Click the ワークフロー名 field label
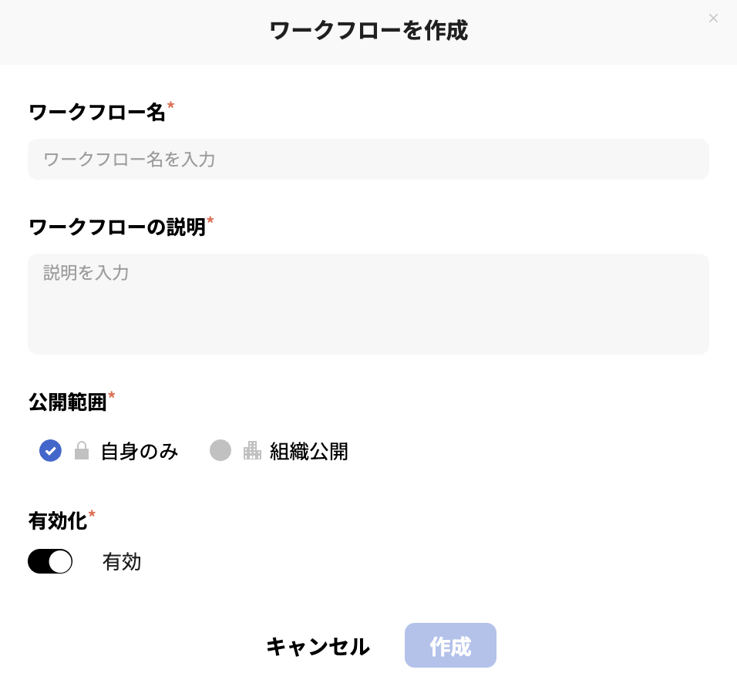Viewport: 737px width, 700px height. coord(96,112)
